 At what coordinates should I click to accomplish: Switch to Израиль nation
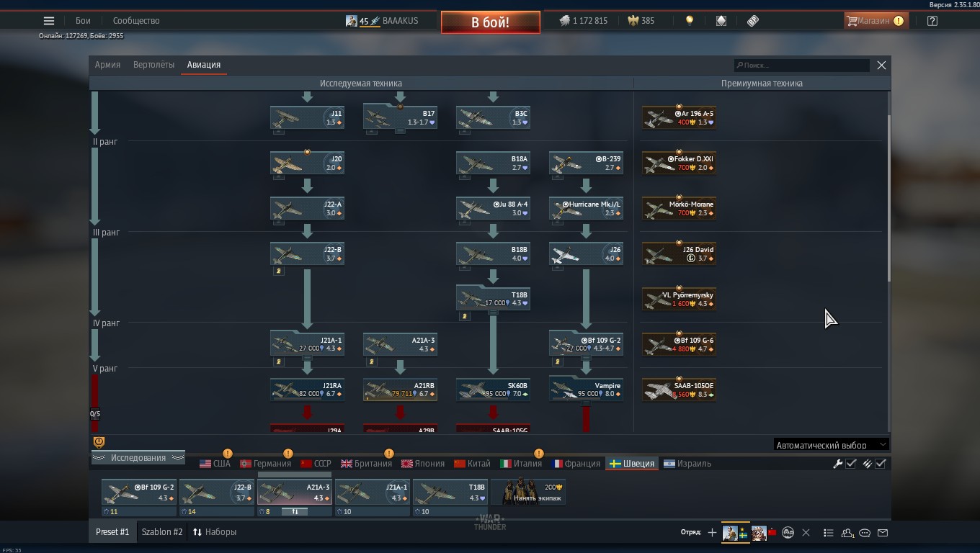click(687, 464)
